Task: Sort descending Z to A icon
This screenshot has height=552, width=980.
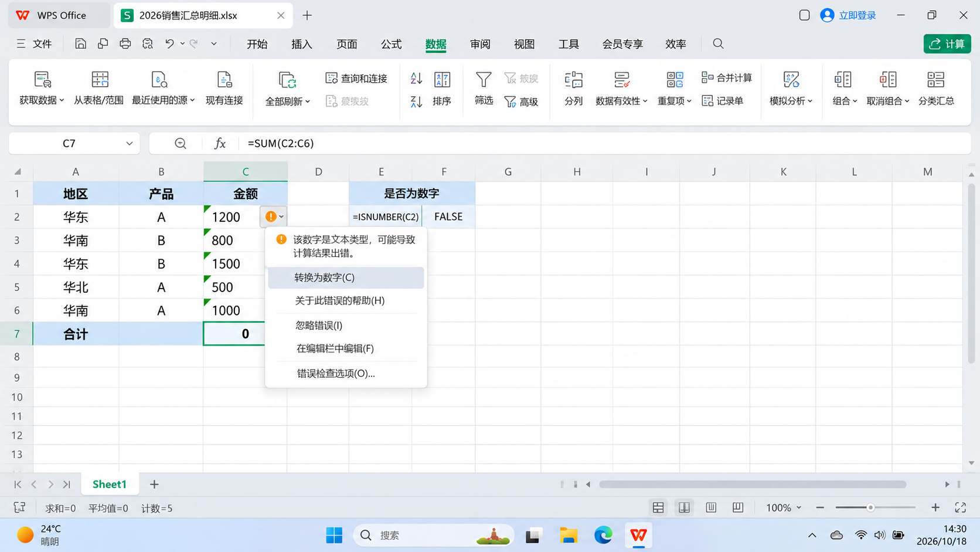Action: [x=416, y=101]
